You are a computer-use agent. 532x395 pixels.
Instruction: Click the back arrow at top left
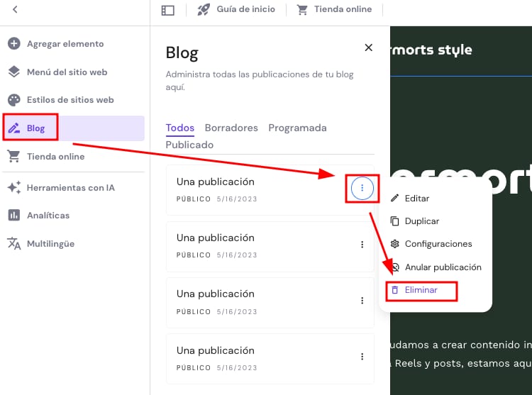pyautogui.click(x=16, y=9)
